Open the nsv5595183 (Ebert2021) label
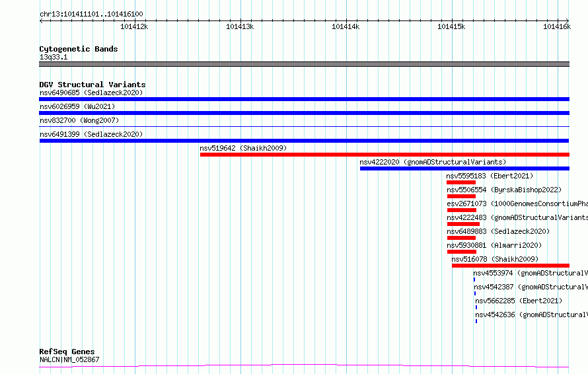 click(490, 176)
